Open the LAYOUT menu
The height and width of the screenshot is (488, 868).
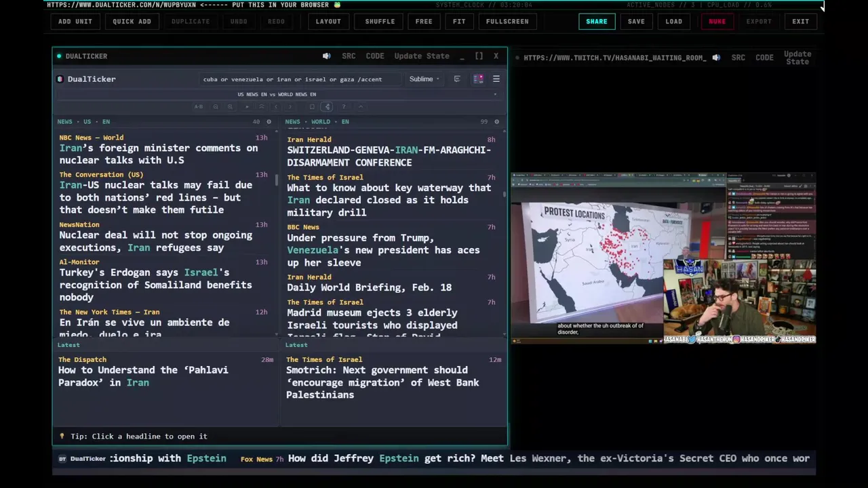coord(328,21)
